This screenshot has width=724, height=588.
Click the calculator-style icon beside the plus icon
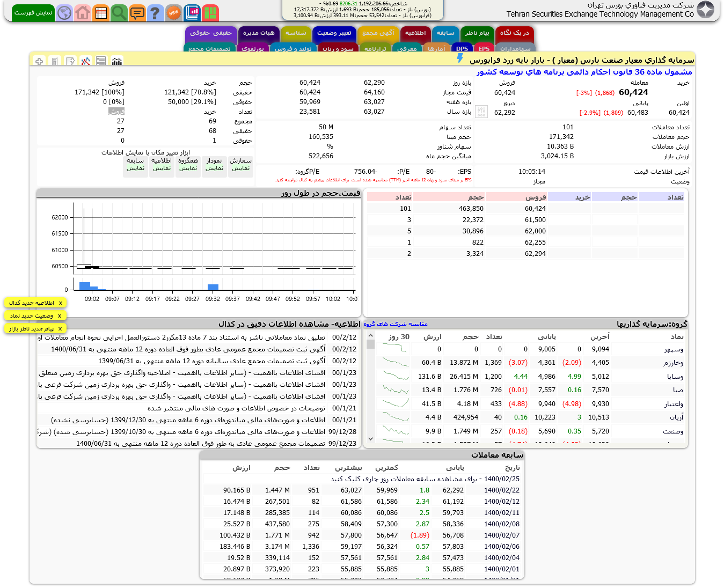55,61
